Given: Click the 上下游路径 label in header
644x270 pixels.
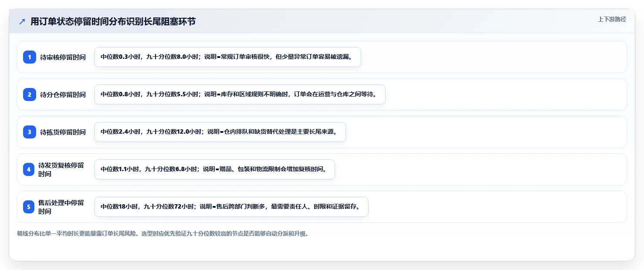Looking at the screenshot, I should tap(612, 19).
